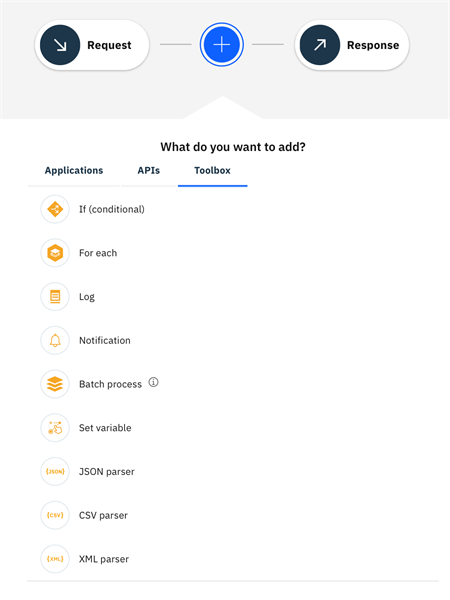Viewport: 450px width, 600px height.
Task: Pick the XML parser icon
Action: pos(55,559)
